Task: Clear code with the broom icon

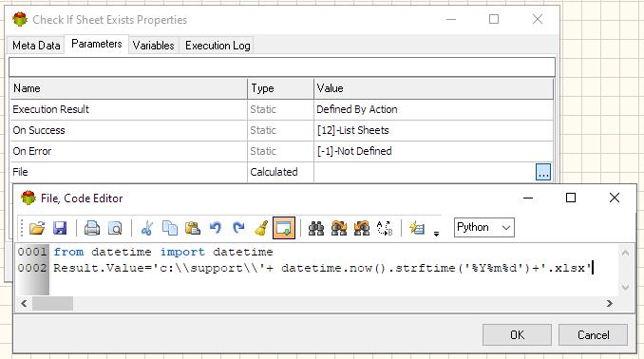Action: tap(261, 228)
